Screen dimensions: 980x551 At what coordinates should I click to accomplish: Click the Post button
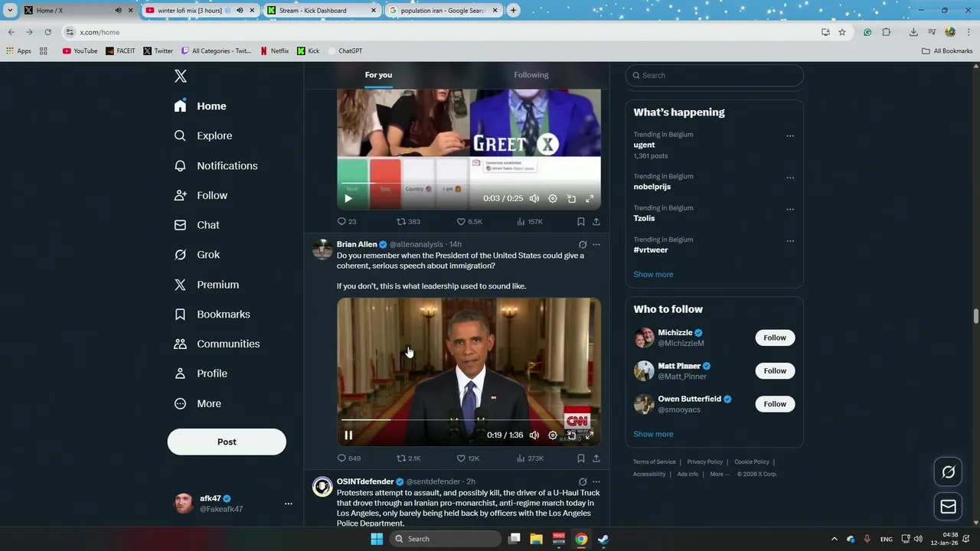(227, 442)
